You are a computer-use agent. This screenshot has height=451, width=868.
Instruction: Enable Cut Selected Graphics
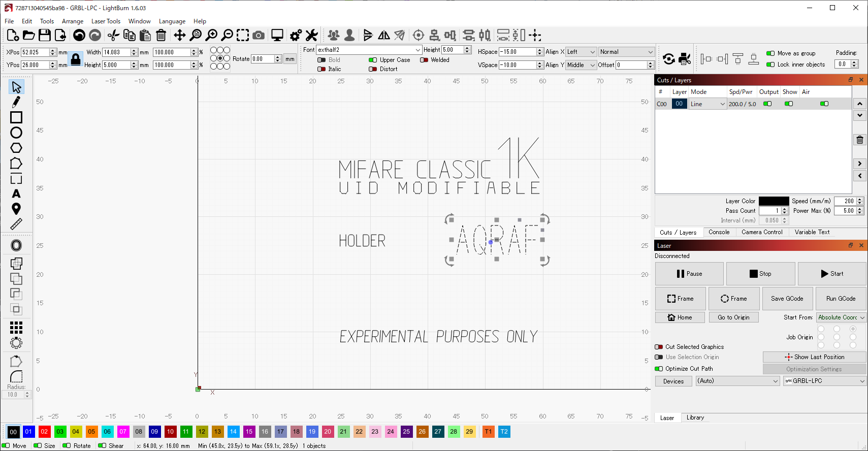click(x=659, y=347)
